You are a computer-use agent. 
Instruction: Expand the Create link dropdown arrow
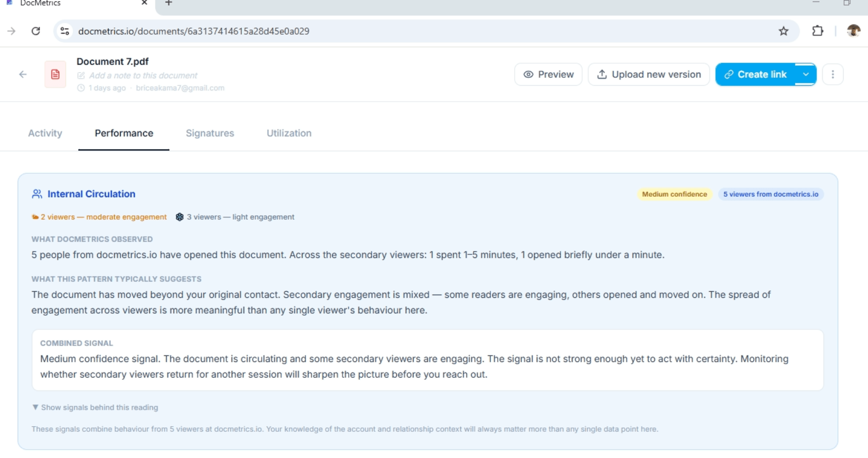pos(806,74)
